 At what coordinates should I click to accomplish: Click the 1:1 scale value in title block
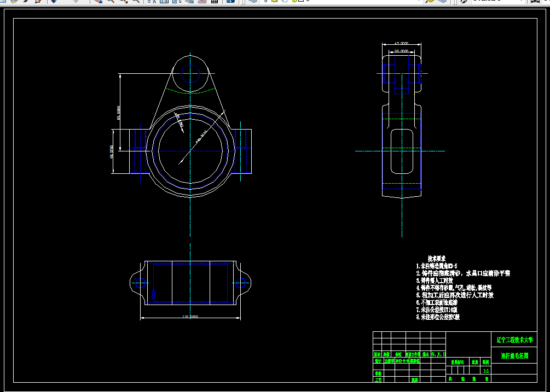[486, 371]
